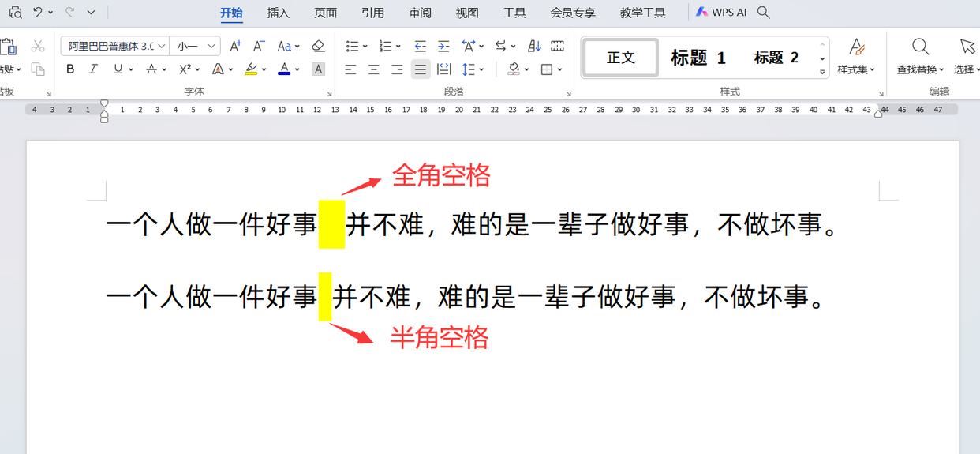Center-align the paragraph text
980x454 pixels.
tap(373, 69)
